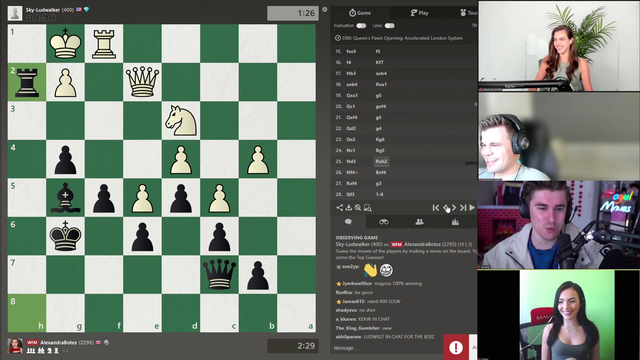The width and height of the screenshot is (640, 360).
Task: Click The_King_Gambiter chat username
Action: point(358,328)
